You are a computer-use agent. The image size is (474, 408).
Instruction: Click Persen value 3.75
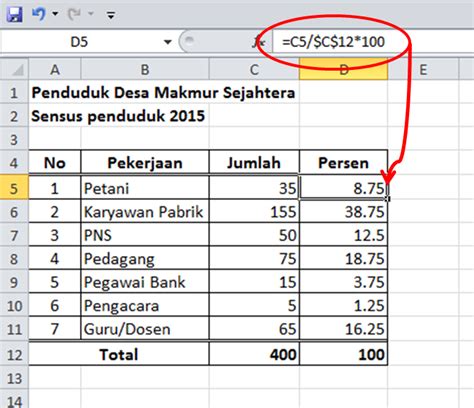[343, 282]
